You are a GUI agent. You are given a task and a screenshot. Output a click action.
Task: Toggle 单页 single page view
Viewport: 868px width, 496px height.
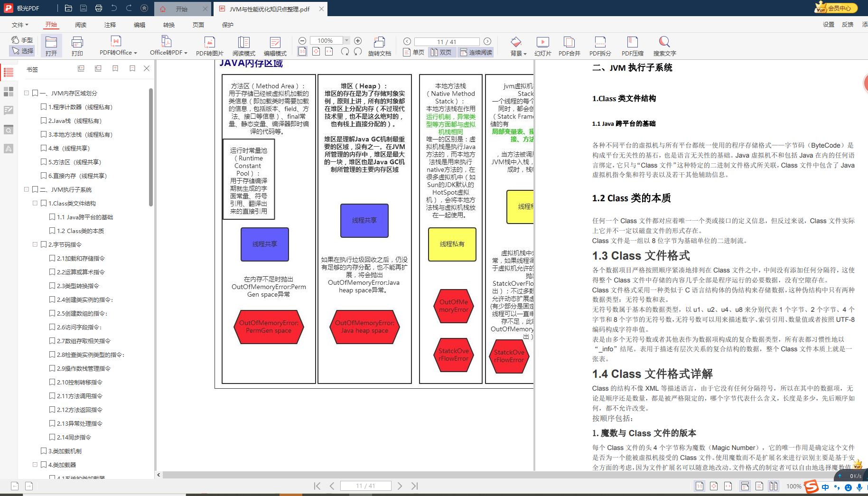click(413, 52)
